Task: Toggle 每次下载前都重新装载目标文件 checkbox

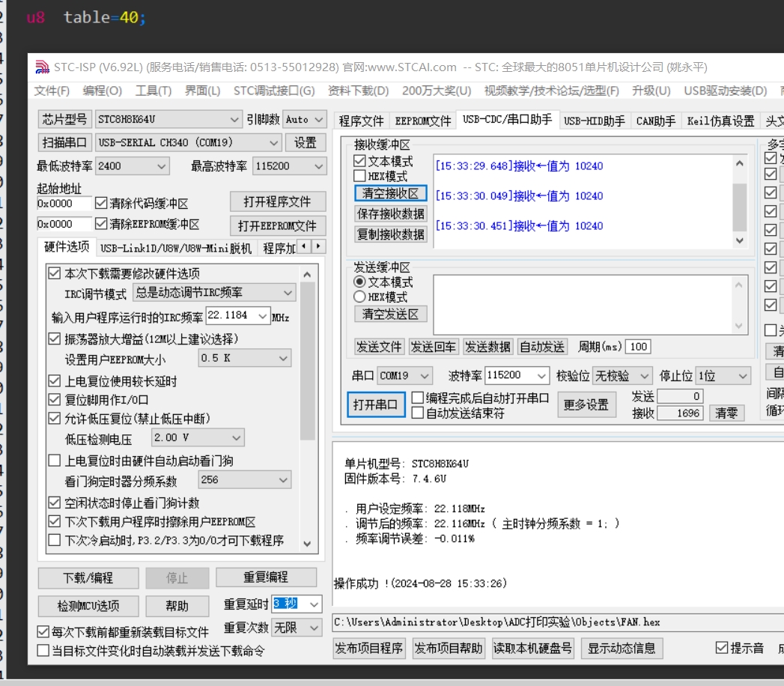Action: 43,632
